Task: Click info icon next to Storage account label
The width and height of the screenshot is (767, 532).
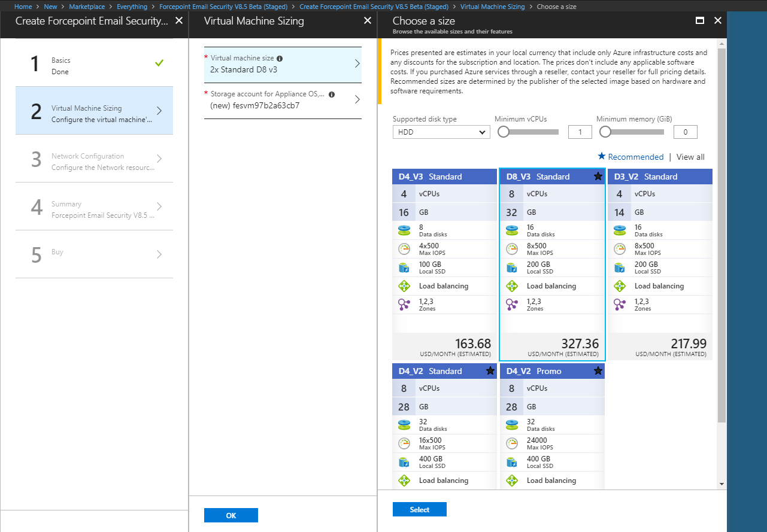Action: click(x=332, y=95)
